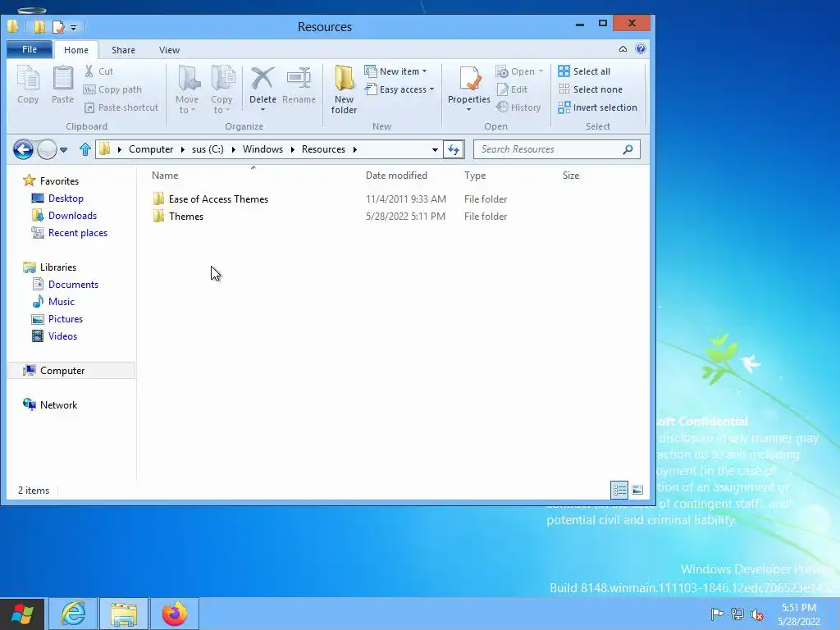Sort by Date modified column header
Viewport: 840px width, 630px height.
(x=396, y=176)
